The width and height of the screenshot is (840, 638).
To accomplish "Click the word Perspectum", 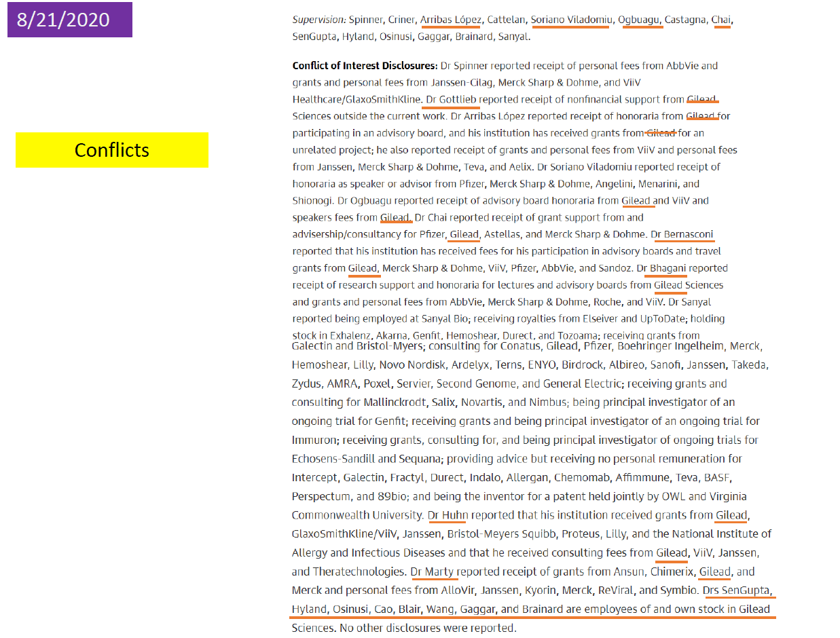I will 322,496.
